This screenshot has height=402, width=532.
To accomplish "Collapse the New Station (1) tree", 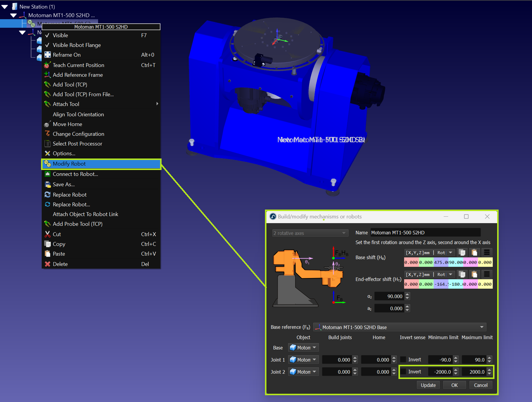I will point(5,6).
